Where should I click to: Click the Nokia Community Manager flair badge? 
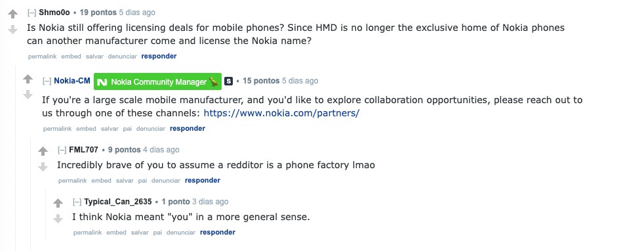pos(157,81)
